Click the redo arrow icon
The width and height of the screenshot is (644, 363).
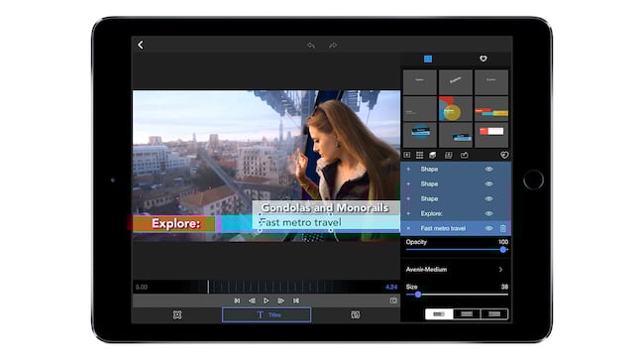333,46
